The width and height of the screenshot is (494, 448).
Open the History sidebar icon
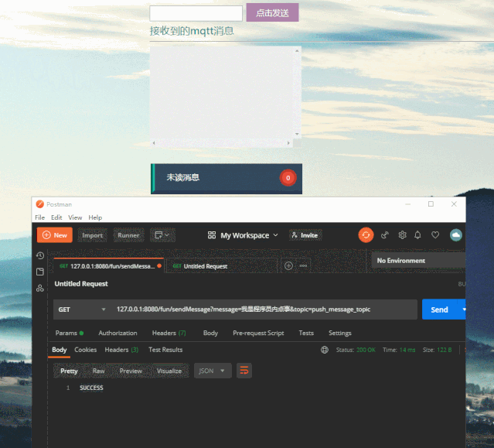[40, 255]
